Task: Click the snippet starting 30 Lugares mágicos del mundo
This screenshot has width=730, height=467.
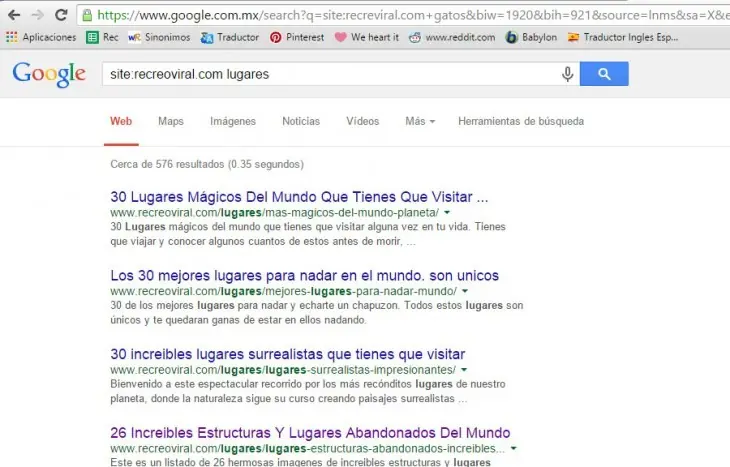Action: pos(308,234)
